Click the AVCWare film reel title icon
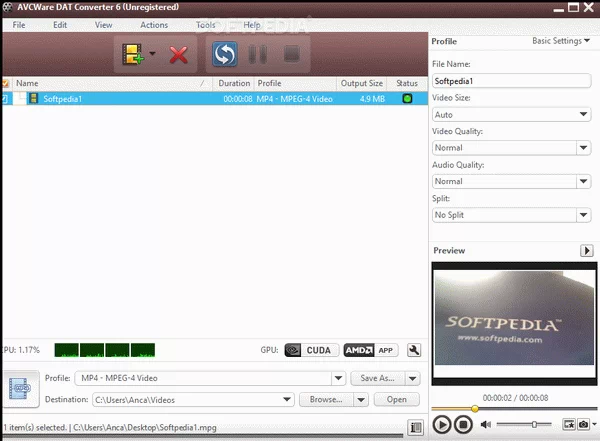 click(x=8, y=7)
